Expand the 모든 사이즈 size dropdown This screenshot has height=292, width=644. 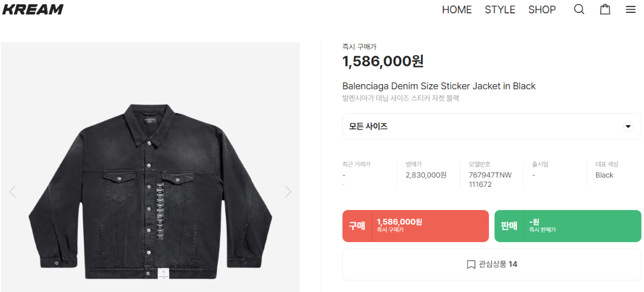(x=483, y=126)
